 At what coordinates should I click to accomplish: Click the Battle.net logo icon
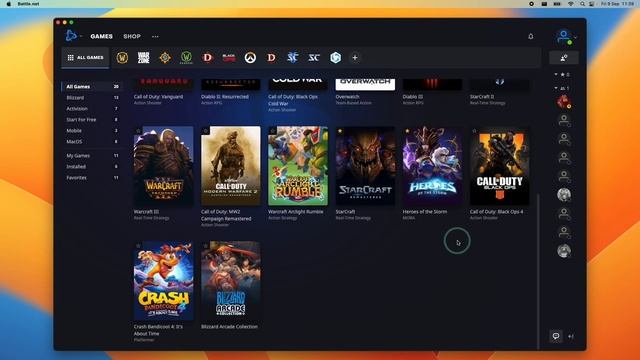(71, 36)
